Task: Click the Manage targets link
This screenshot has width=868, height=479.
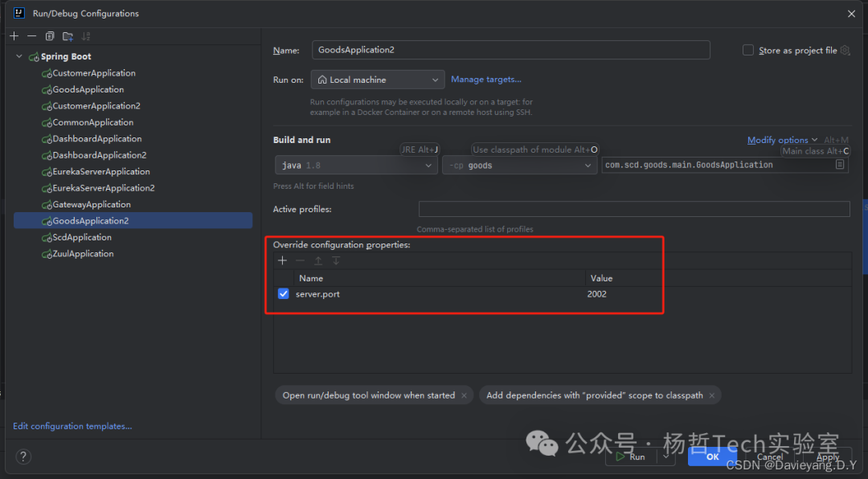Action: [x=485, y=80]
